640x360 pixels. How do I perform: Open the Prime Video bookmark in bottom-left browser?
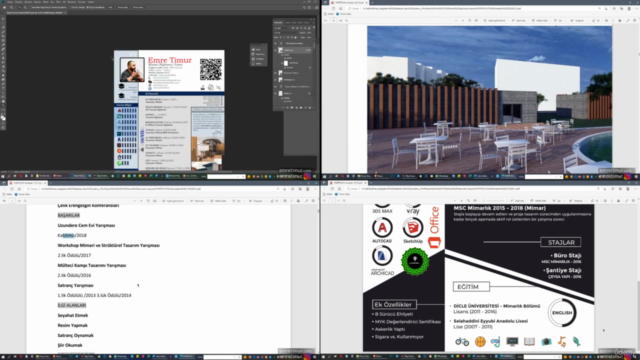[x=23, y=194]
